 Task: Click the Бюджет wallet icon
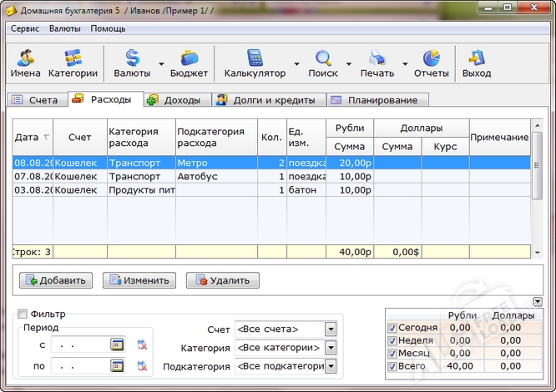(189, 63)
